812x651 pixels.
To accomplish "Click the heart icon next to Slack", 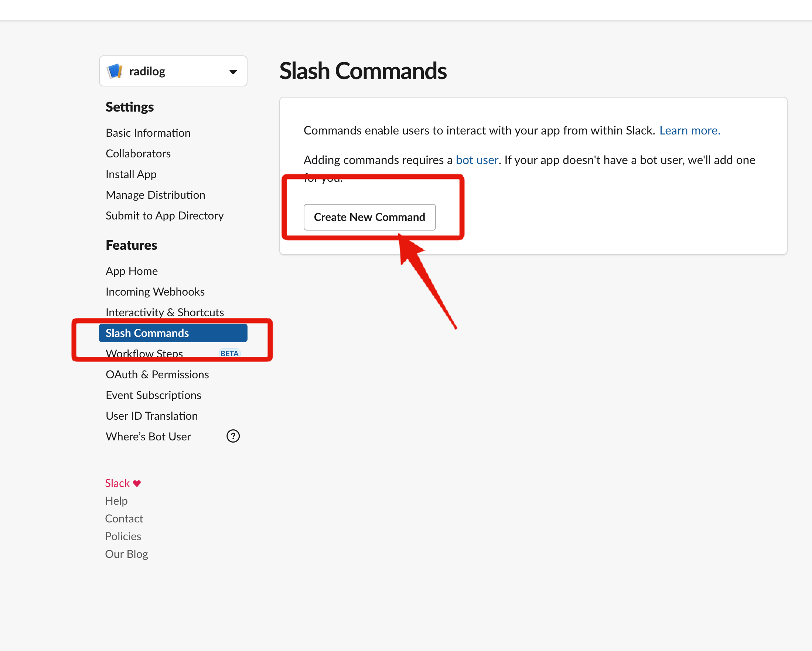I will pos(137,483).
